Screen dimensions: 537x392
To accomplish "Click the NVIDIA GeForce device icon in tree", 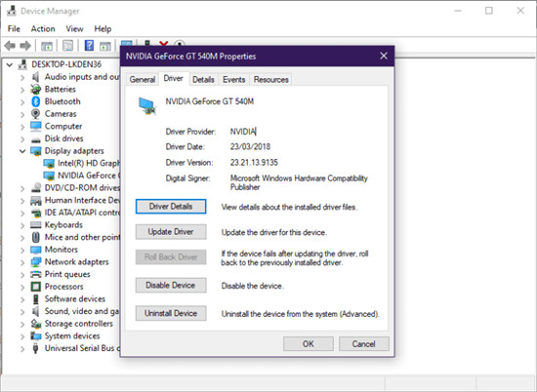I will click(49, 176).
